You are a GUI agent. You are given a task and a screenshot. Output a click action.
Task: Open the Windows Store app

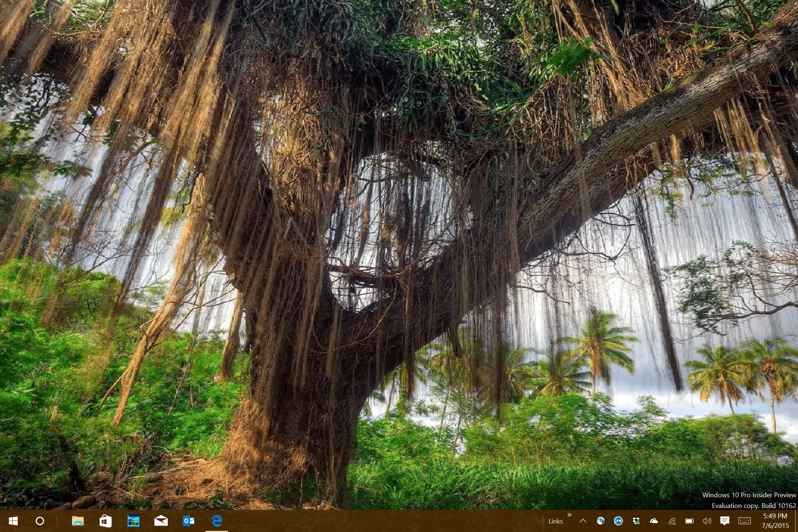point(106,521)
